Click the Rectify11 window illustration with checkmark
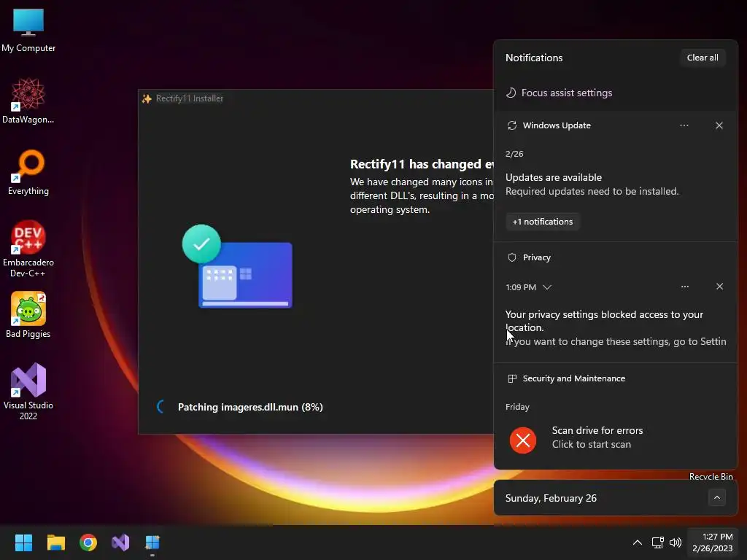This screenshot has width=747, height=560. pyautogui.click(x=237, y=267)
